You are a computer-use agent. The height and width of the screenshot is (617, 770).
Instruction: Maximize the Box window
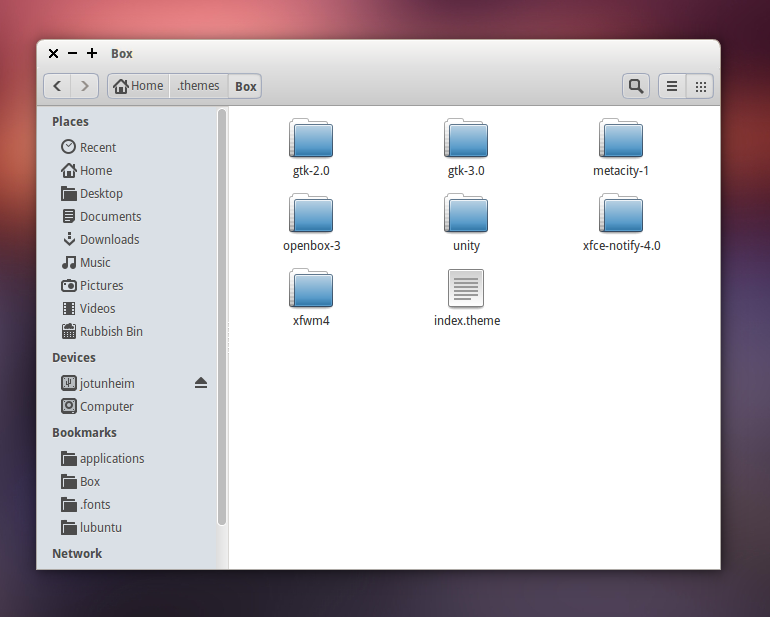(92, 53)
